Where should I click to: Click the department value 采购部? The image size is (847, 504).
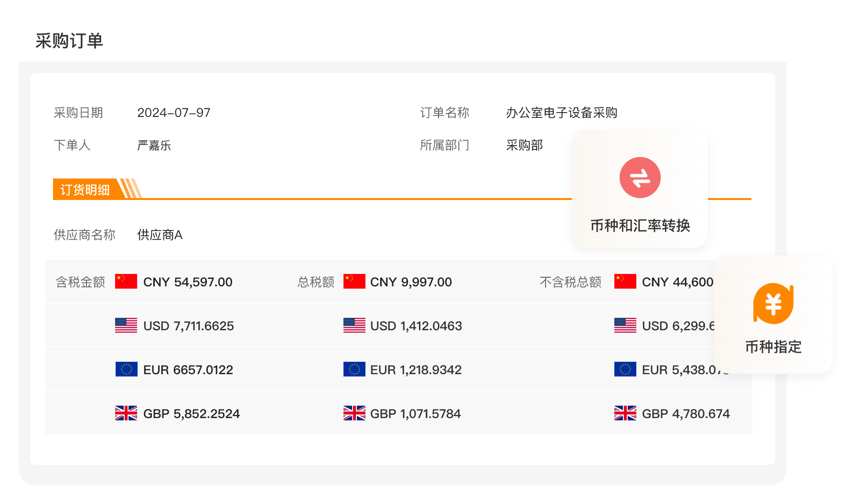(x=524, y=145)
